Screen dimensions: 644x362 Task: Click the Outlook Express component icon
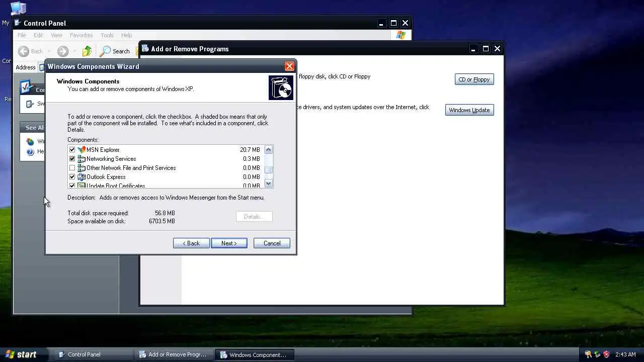(82, 177)
